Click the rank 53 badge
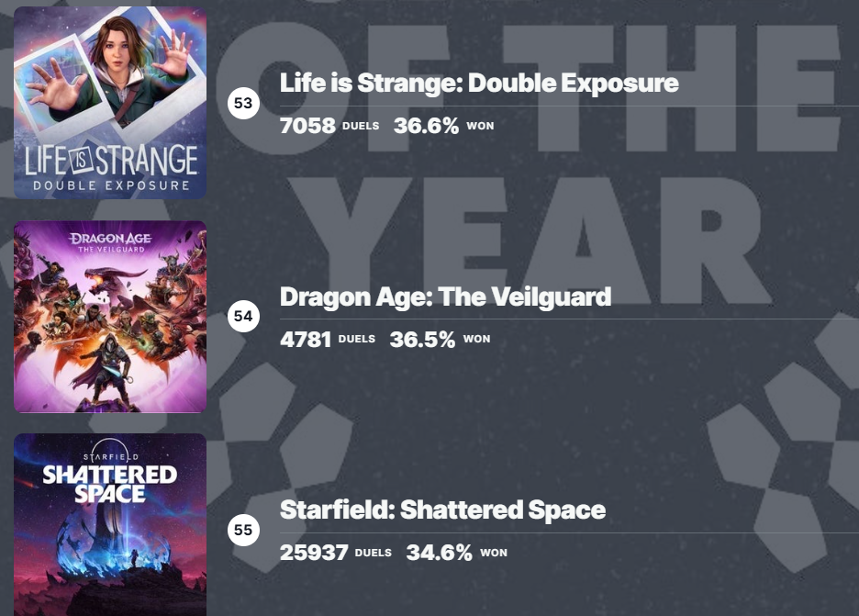This screenshot has height=616, width=859. pyautogui.click(x=243, y=103)
